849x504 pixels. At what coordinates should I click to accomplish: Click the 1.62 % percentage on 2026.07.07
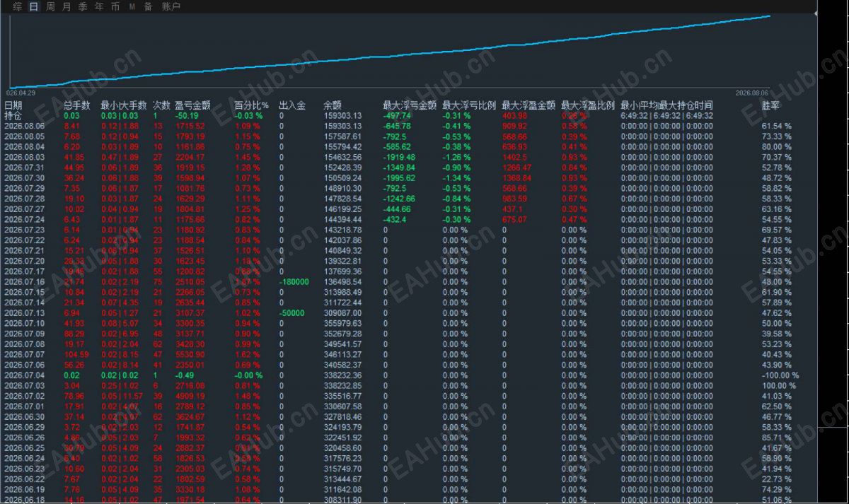pos(248,355)
